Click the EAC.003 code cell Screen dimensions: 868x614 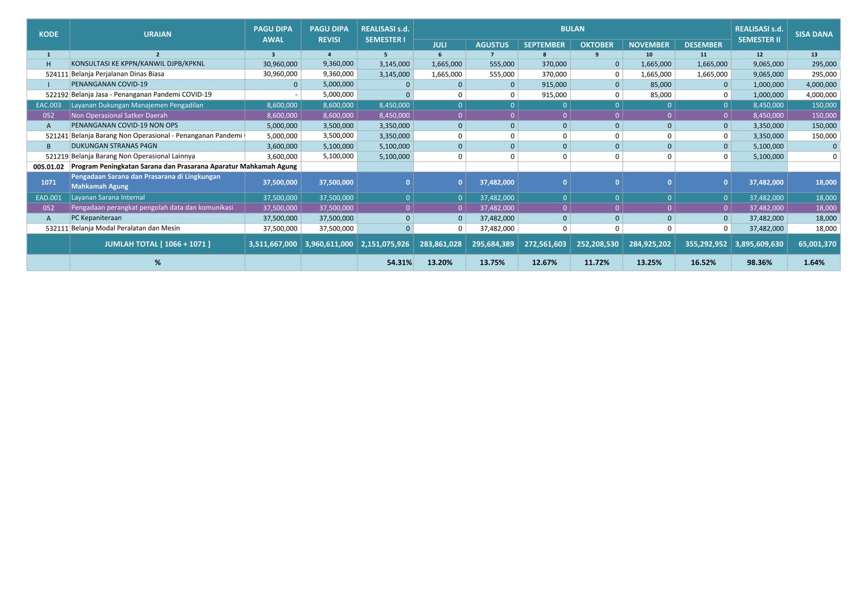(x=48, y=105)
